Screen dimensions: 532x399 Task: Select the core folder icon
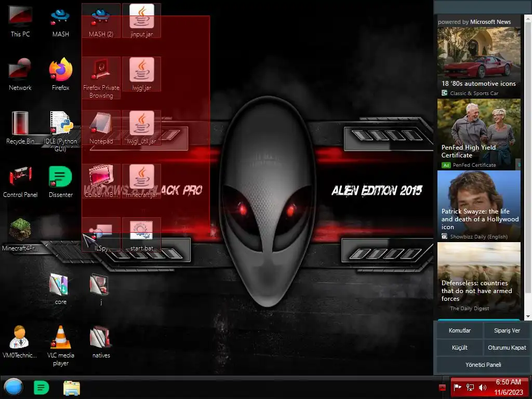61,288
